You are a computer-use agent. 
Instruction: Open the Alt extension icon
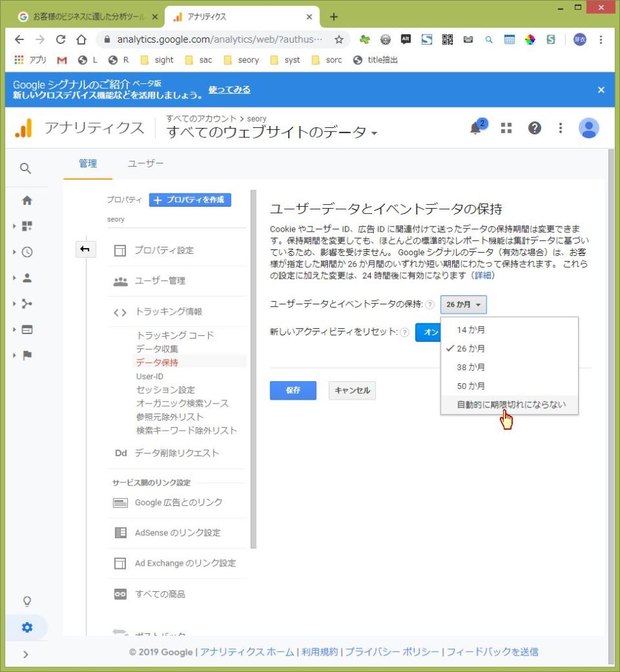(405, 39)
